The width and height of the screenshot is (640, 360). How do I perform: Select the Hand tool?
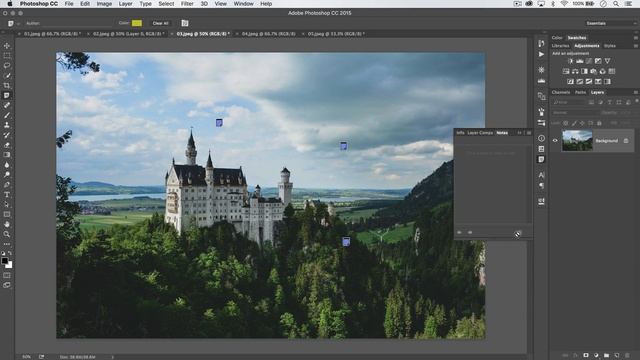(7, 224)
